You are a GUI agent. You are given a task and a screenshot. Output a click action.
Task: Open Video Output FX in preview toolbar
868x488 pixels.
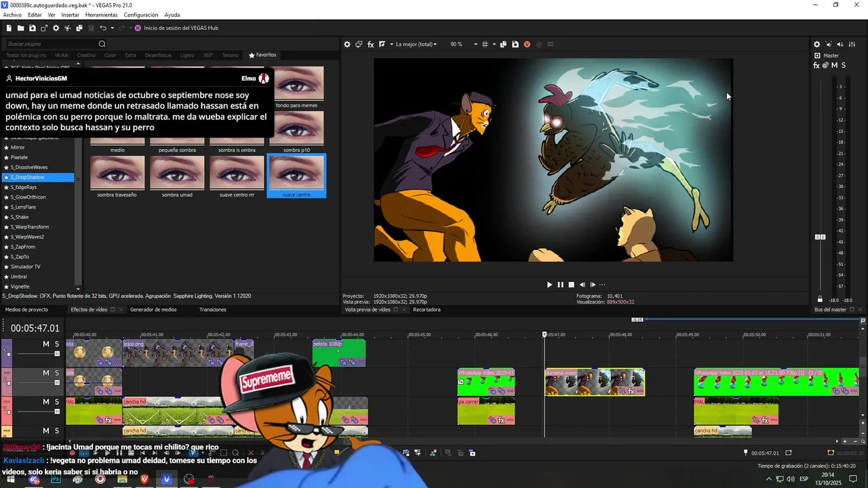click(370, 44)
